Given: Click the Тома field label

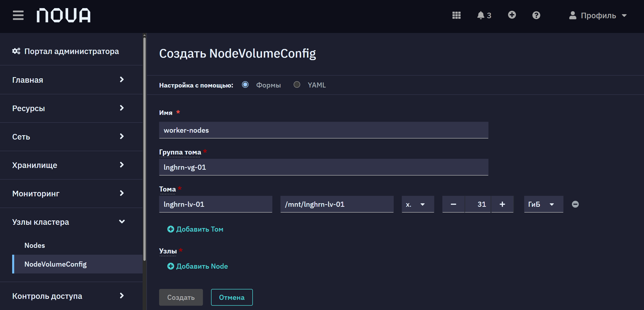Looking at the screenshot, I should [x=167, y=189].
